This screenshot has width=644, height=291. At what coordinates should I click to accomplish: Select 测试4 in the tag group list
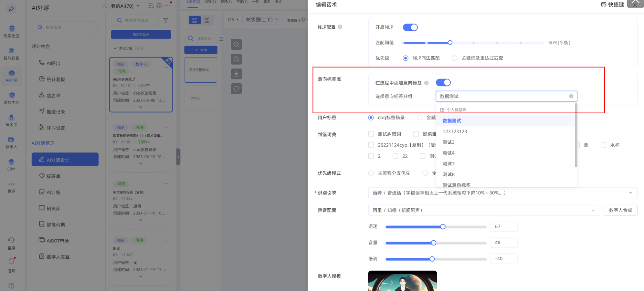(x=449, y=153)
